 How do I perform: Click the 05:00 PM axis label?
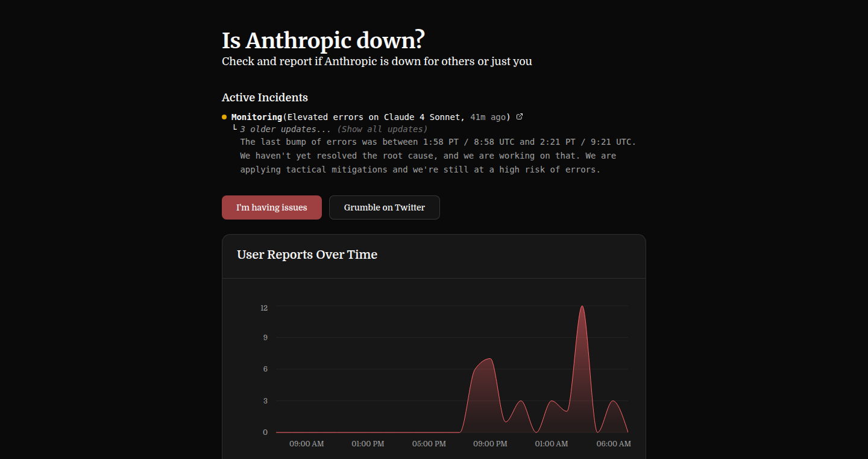tap(429, 444)
